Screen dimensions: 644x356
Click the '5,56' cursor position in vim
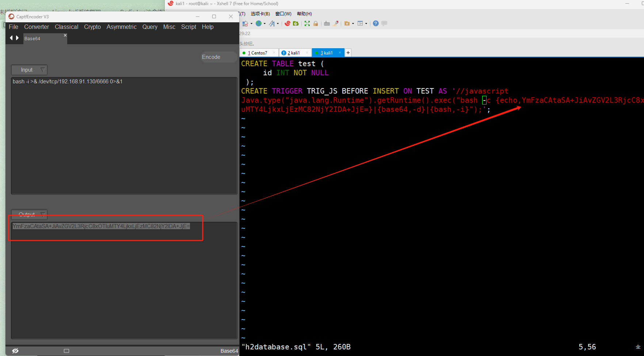(587, 347)
